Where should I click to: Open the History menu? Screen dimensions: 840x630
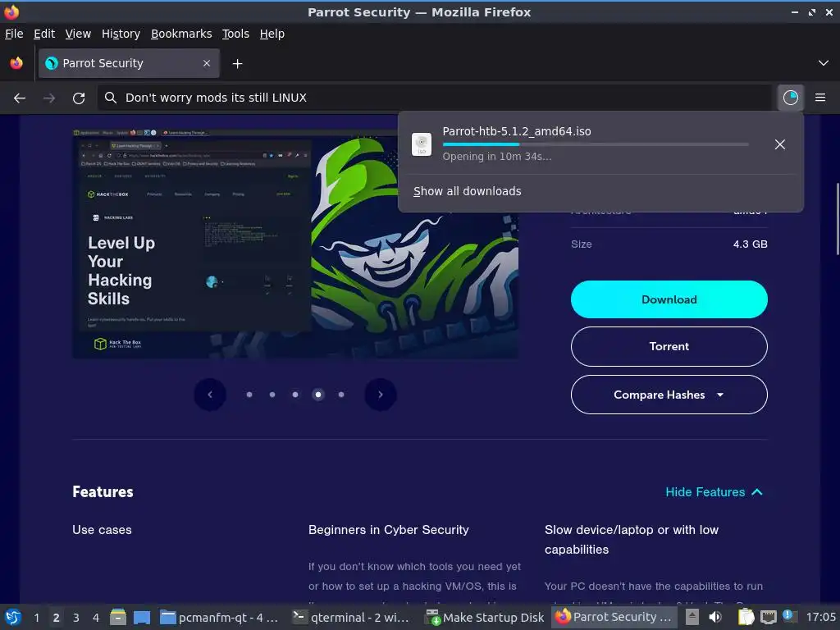(121, 34)
